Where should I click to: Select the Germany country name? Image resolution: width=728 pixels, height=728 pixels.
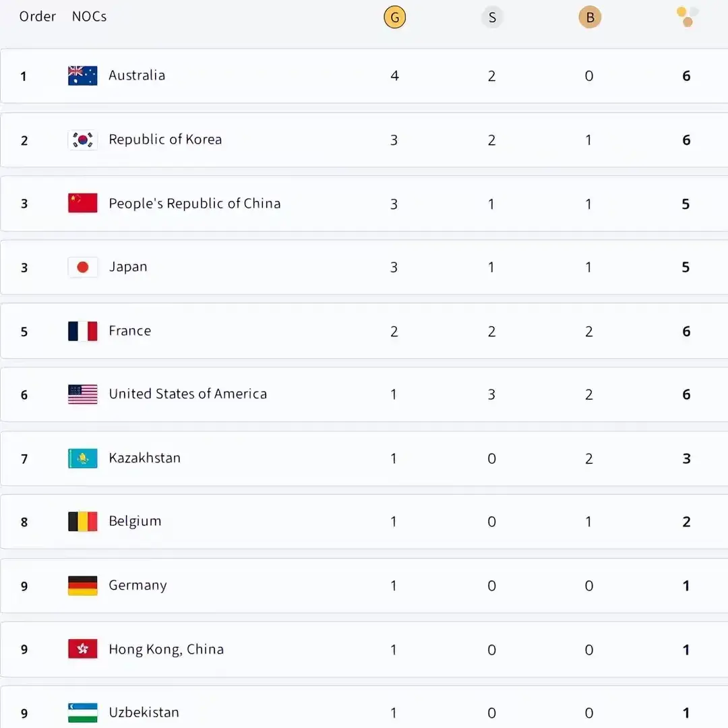pyautogui.click(x=138, y=585)
